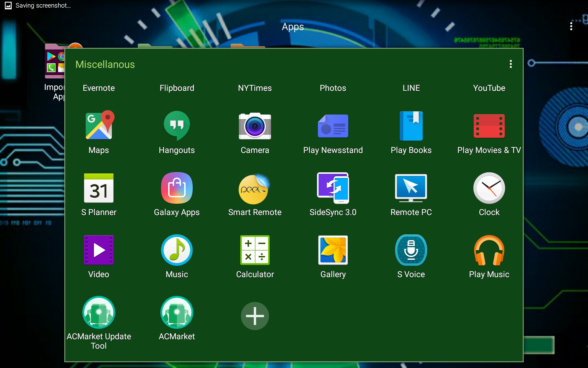
Task: Open the Clock app
Action: pos(489,188)
